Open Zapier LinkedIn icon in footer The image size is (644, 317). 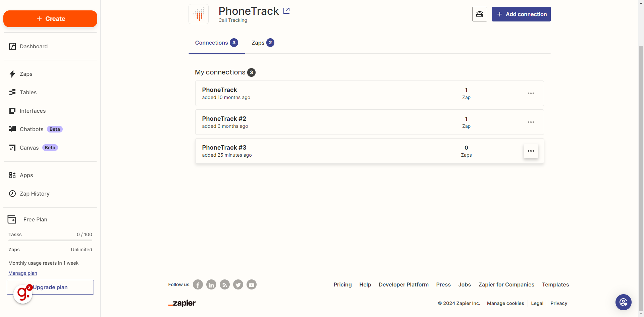211,285
